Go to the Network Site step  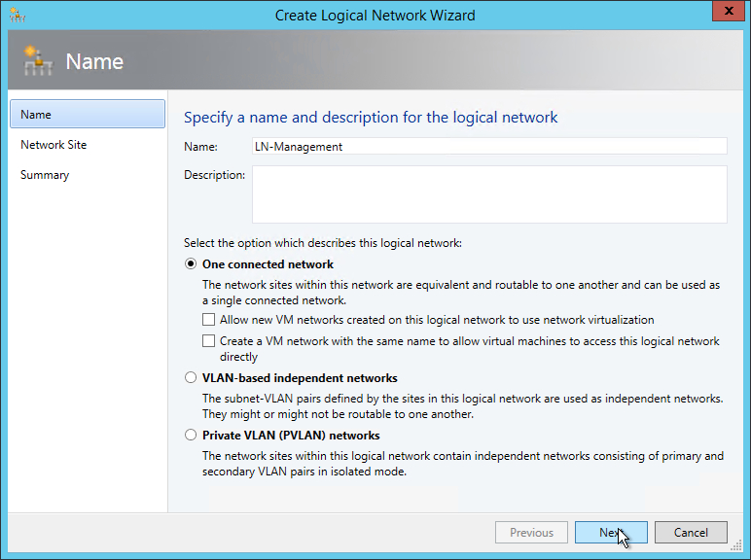[54, 145]
